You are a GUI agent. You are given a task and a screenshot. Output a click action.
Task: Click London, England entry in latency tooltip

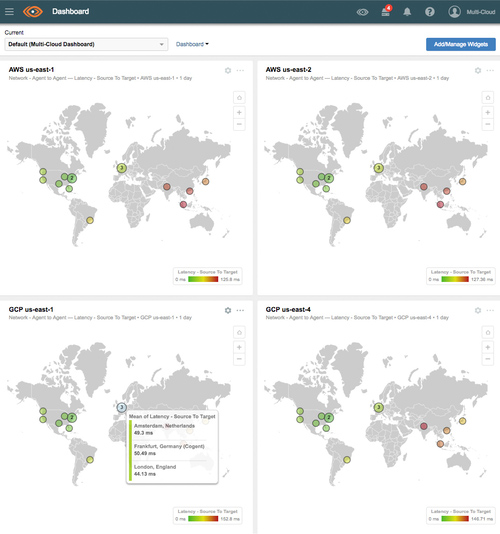[155, 470]
